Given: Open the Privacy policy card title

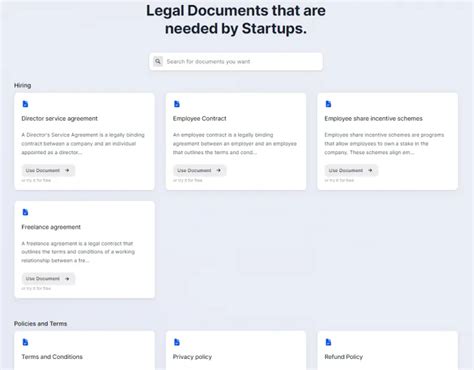Looking at the screenshot, I should pyautogui.click(x=192, y=357).
